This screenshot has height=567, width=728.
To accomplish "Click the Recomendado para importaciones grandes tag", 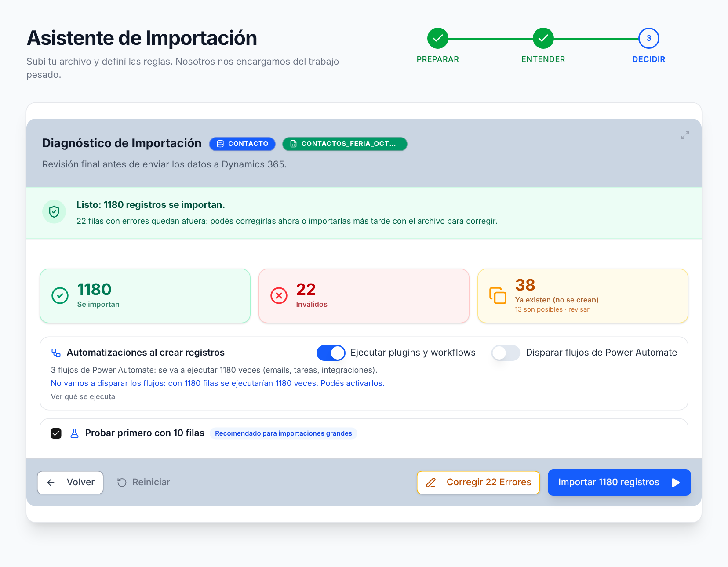I will 284,433.
